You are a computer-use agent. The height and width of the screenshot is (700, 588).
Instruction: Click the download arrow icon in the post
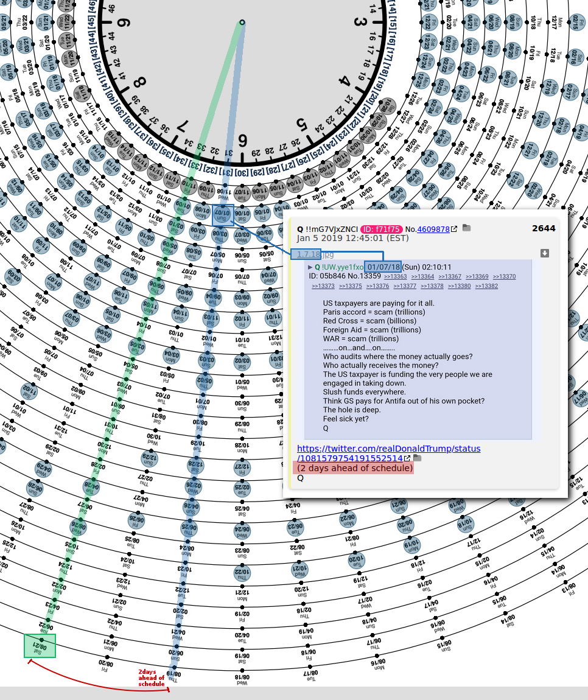[545, 253]
